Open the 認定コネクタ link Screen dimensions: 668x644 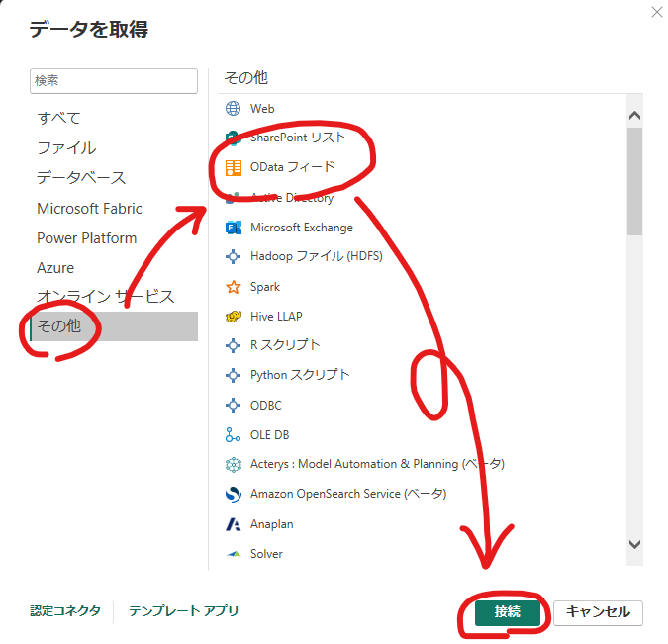click(65, 611)
